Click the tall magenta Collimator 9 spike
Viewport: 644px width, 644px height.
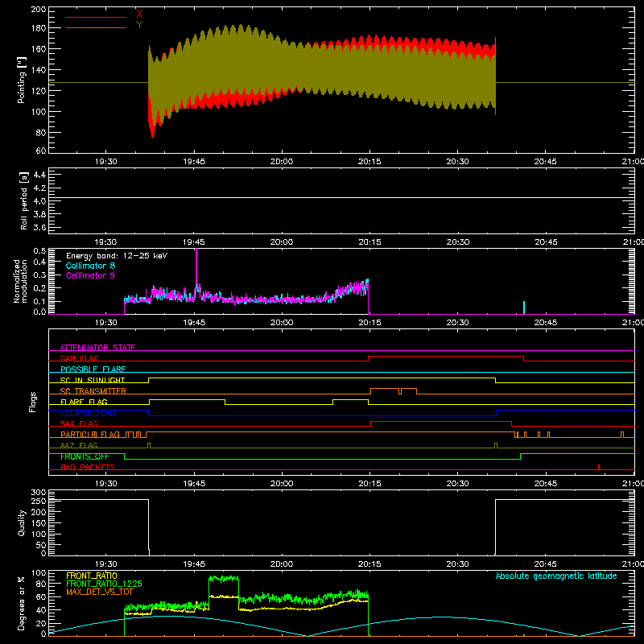(x=196, y=267)
